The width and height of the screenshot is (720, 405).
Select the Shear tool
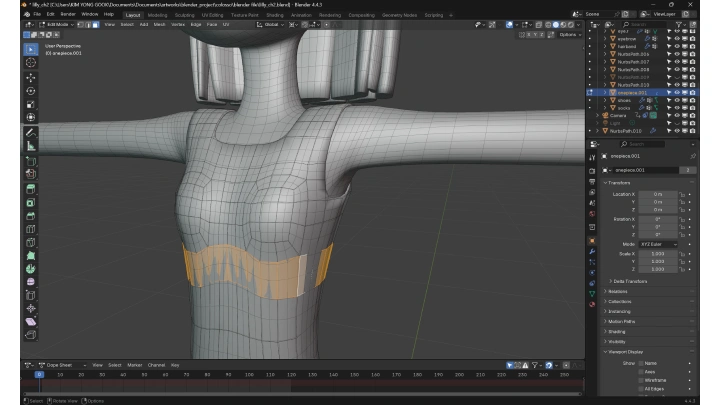pos(31,321)
